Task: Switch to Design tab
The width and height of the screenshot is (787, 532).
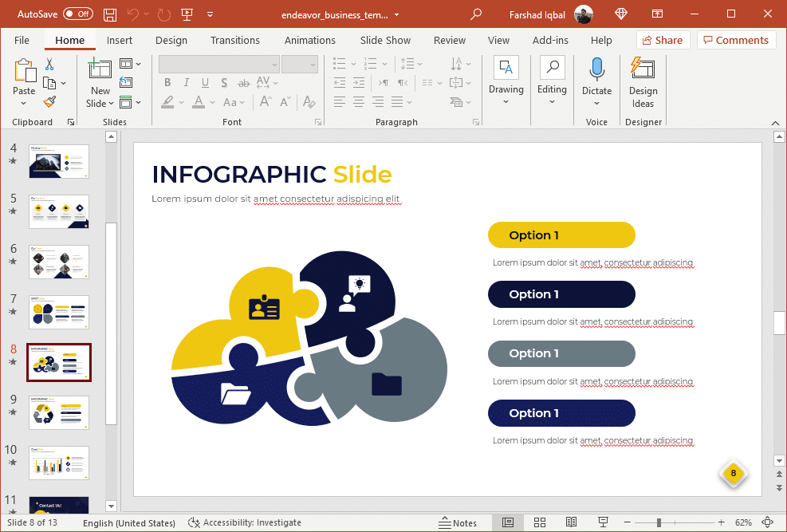Action: click(171, 40)
